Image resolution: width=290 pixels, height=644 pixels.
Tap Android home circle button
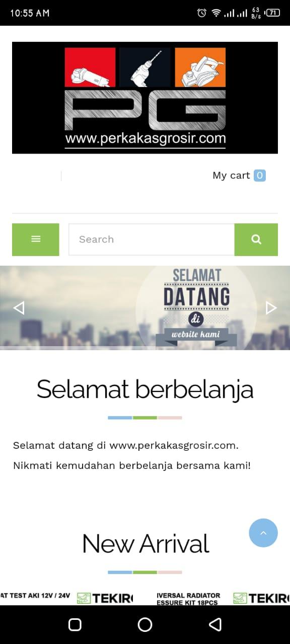pos(145,624)
